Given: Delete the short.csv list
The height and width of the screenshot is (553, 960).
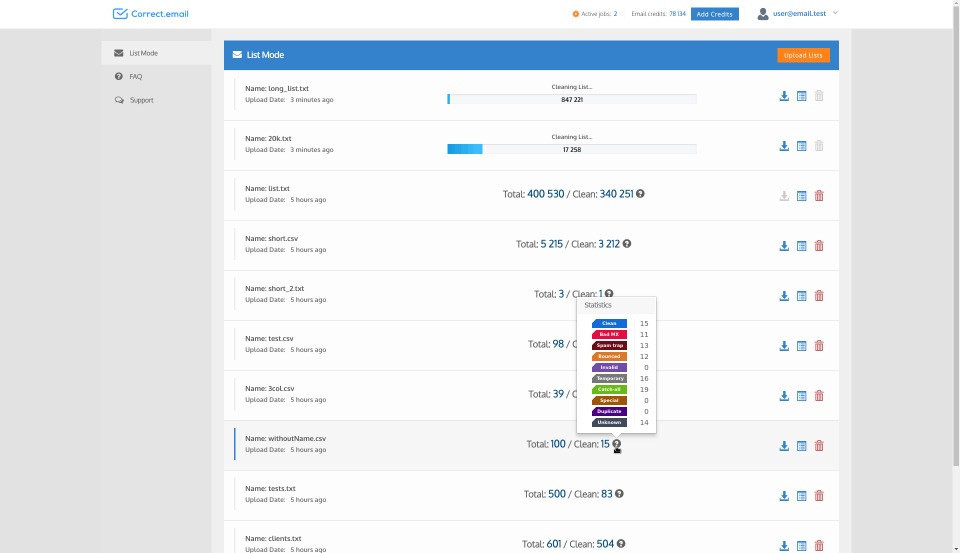Looking at the screenshot, I should [x=819, y=246].
